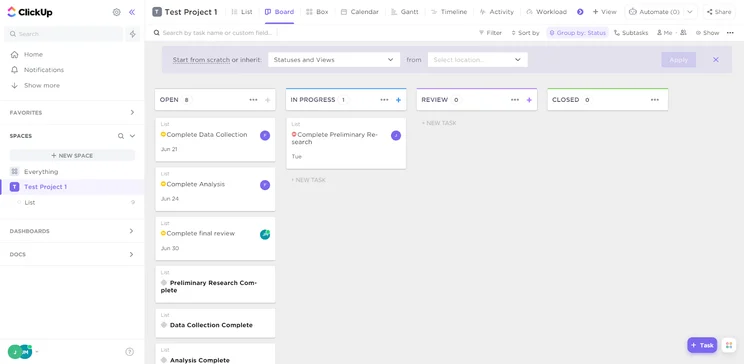Open the colorful apps grid icon
Screen dimensions: 744x364
pos(729,345)
